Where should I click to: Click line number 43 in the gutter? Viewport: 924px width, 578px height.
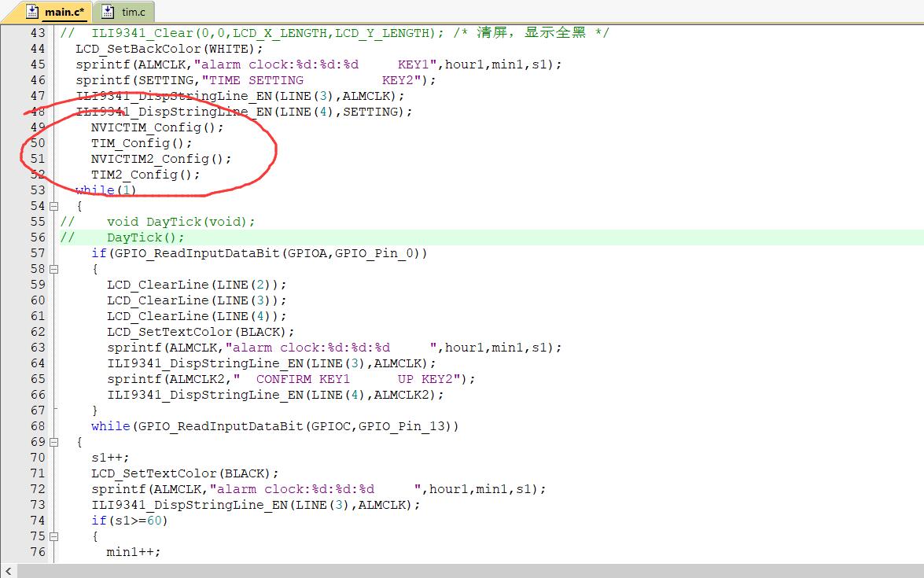tap(38, 33)
